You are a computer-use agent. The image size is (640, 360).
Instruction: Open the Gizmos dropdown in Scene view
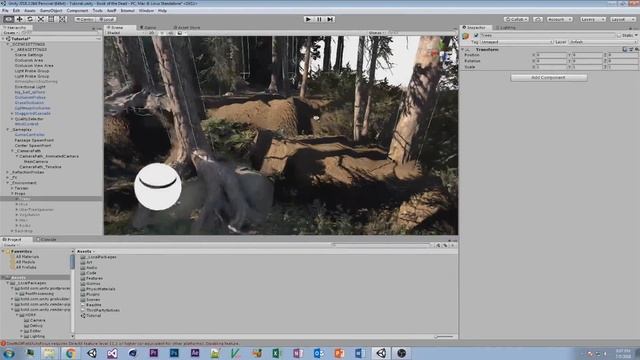[376, 33]
